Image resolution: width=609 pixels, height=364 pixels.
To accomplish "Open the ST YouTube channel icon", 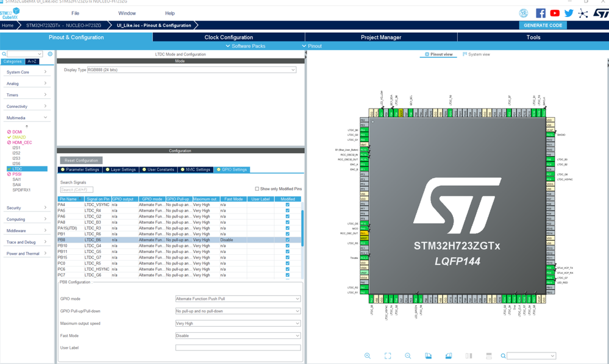I will click(x=555, y=13).
